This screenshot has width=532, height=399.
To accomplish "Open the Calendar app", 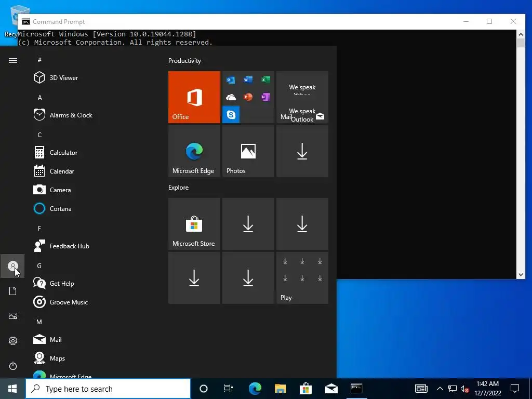I will coord(91,171).
